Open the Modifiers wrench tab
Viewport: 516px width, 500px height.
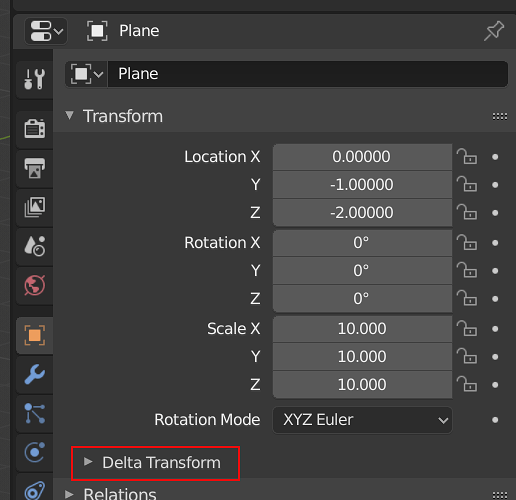[35, 374]
